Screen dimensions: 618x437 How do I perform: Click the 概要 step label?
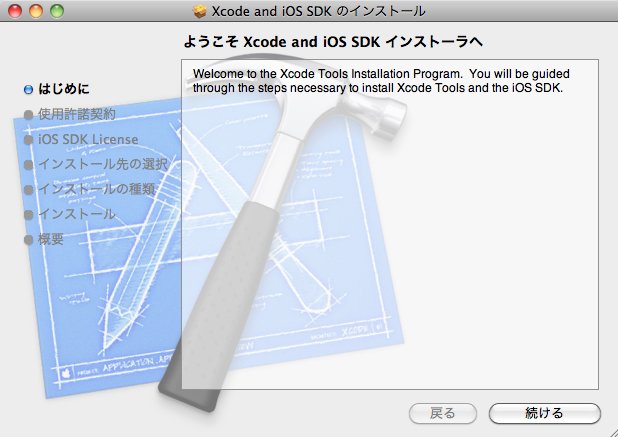[51, 239]
